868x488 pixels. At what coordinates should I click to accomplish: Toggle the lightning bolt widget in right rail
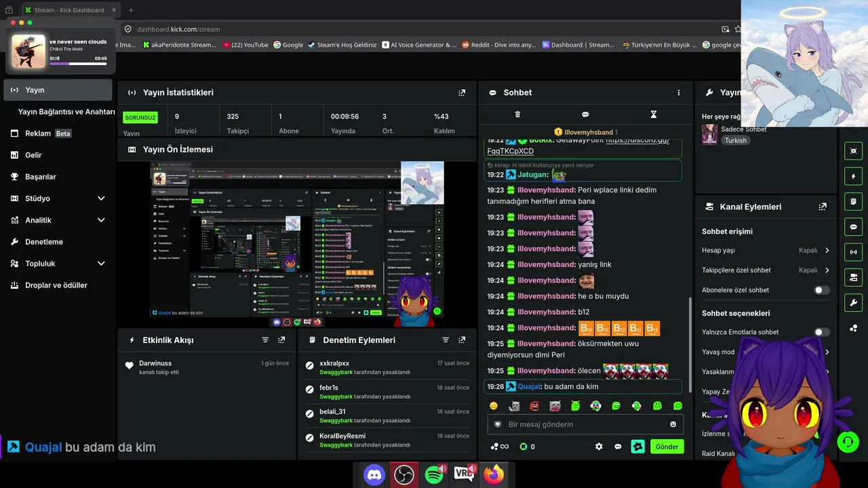click(x=853, y=176)
